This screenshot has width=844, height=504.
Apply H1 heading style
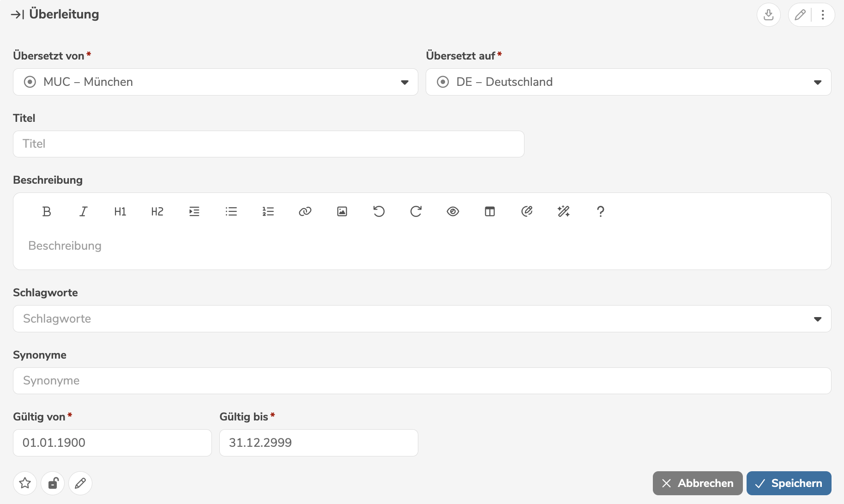pos(120,211)
